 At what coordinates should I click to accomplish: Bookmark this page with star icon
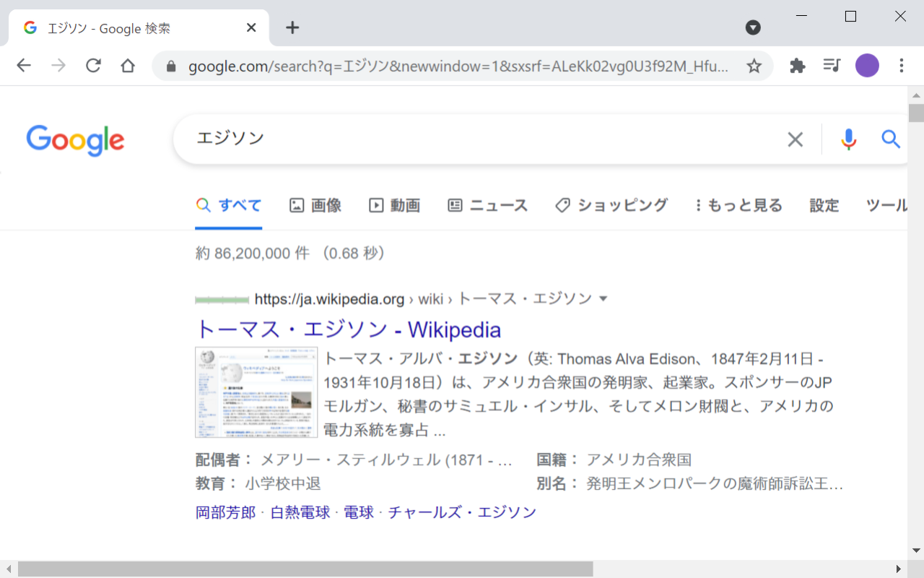click(x=754, y=66)
